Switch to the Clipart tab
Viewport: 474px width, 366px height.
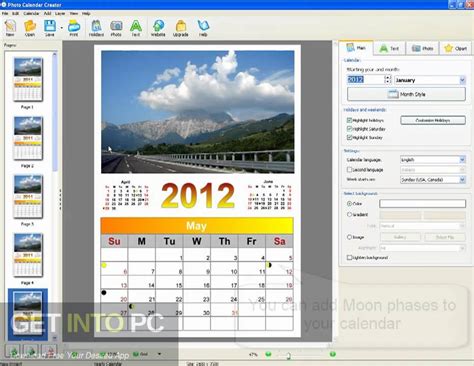[456, 49]
